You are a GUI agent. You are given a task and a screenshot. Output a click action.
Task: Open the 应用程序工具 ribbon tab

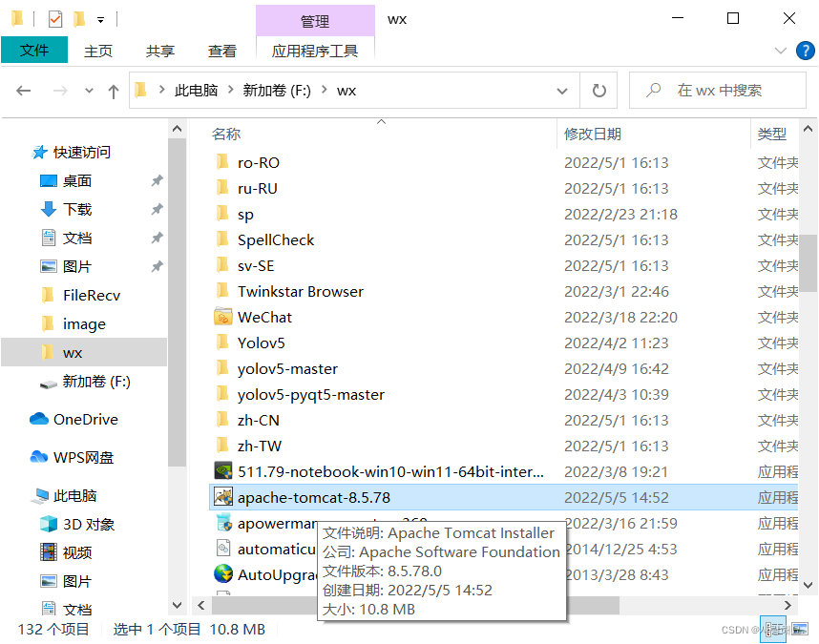315,51
